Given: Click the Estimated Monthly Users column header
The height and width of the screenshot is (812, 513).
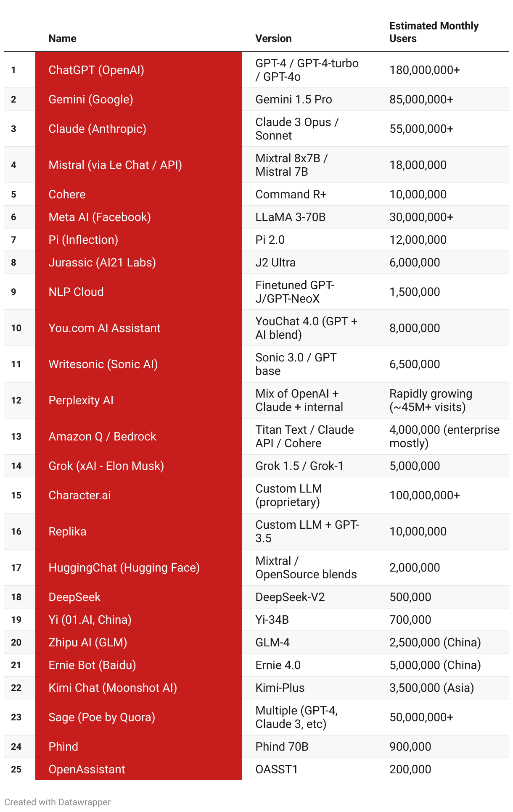Looking at the screenshot, I should pos(434,32).
